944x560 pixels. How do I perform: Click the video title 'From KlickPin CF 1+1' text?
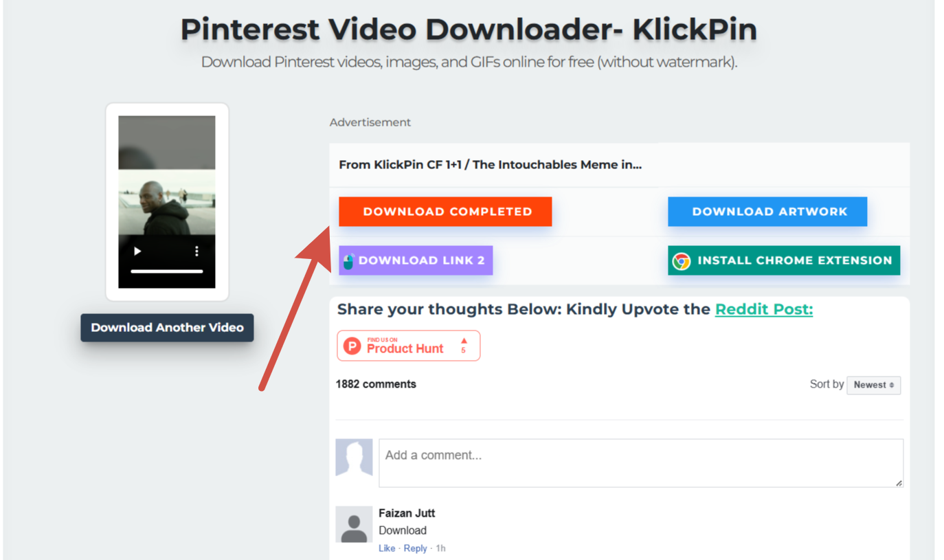click(491, 165)
